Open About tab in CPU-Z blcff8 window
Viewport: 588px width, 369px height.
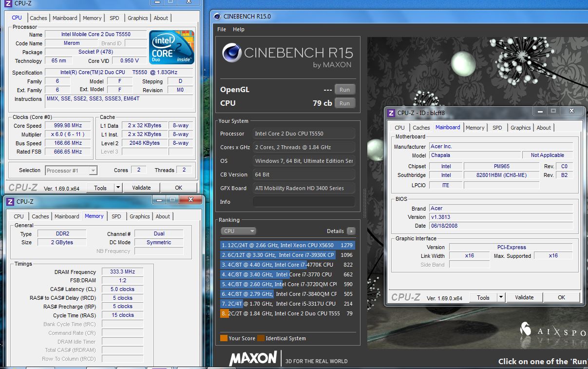click(544, 128)
